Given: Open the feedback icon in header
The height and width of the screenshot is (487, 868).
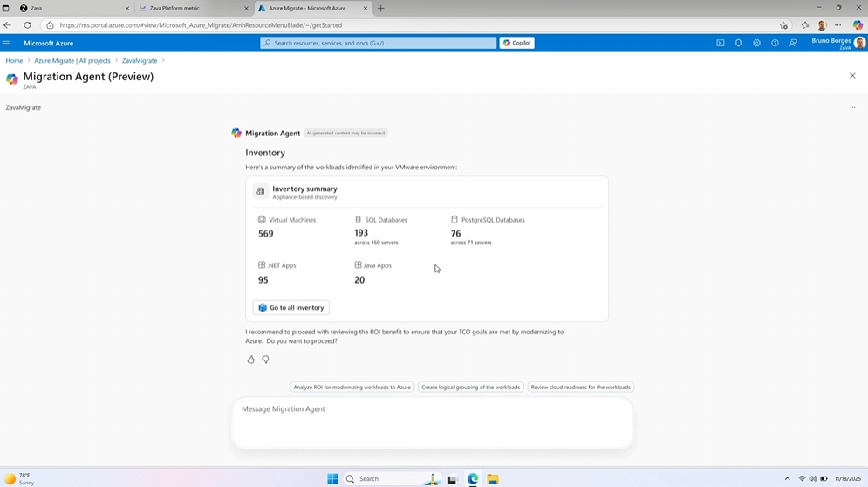Looking at the screenshot, I should coord(793,43).
